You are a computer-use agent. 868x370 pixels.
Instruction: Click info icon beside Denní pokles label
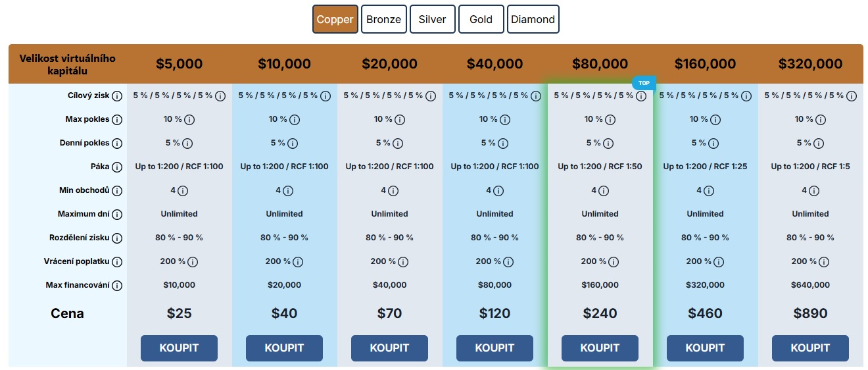coord(117,144)
